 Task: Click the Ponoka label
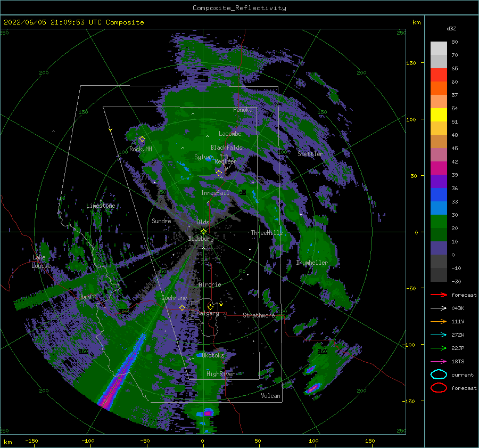click(x=243, y=110)
